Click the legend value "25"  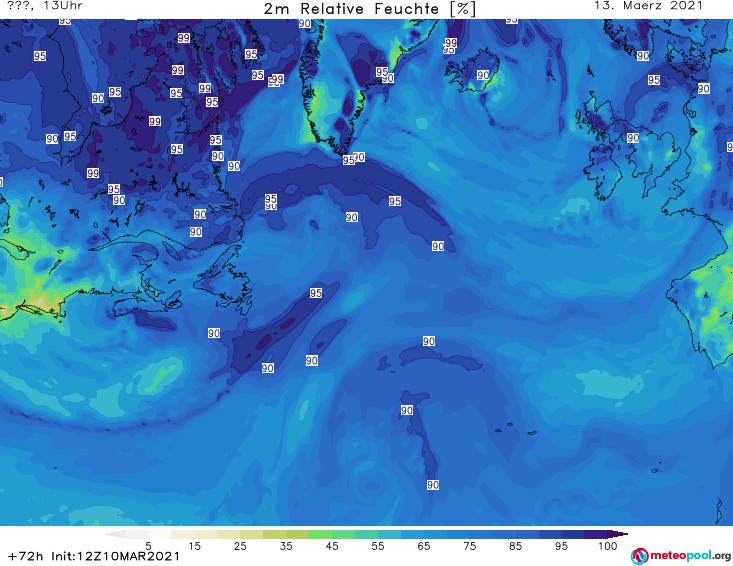[240, 546]
